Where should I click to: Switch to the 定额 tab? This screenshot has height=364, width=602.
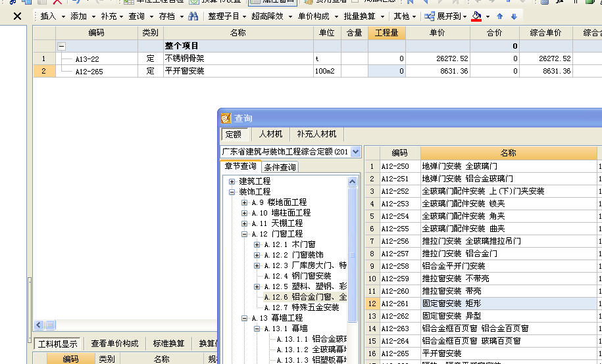234,134
